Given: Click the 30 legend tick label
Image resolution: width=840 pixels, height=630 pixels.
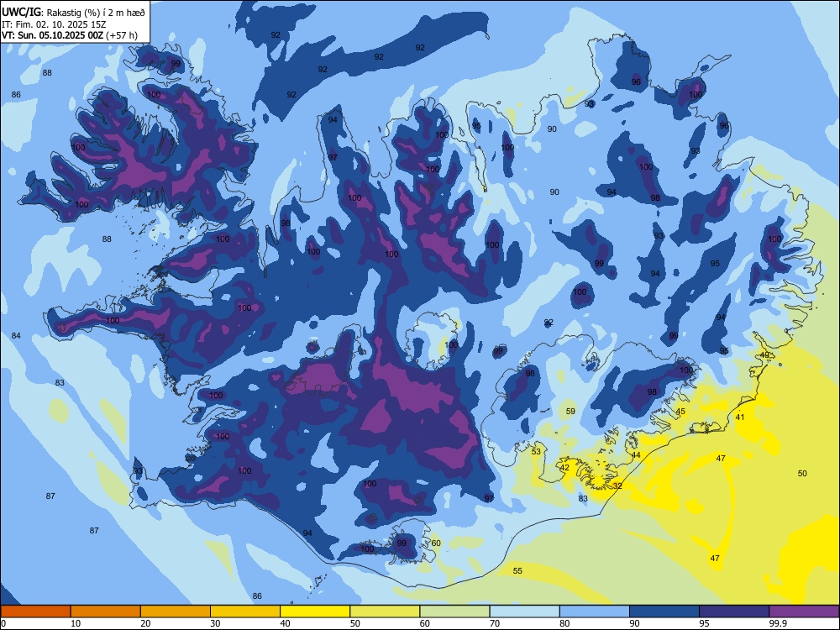Looking at the screenshot, I should (215, 623).
